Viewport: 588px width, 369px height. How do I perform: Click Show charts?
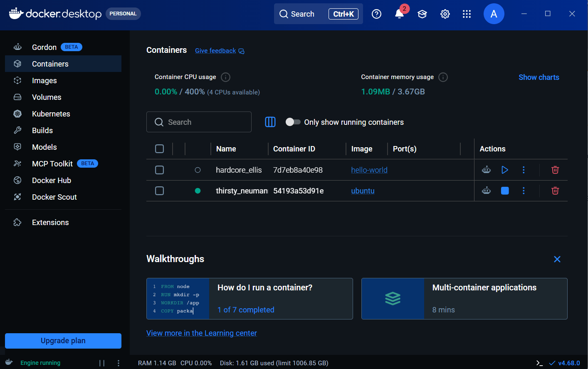pos(539,77)
